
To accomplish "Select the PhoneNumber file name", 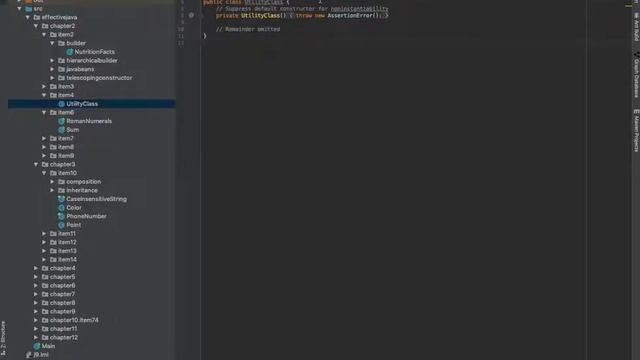I will point(87,216).
